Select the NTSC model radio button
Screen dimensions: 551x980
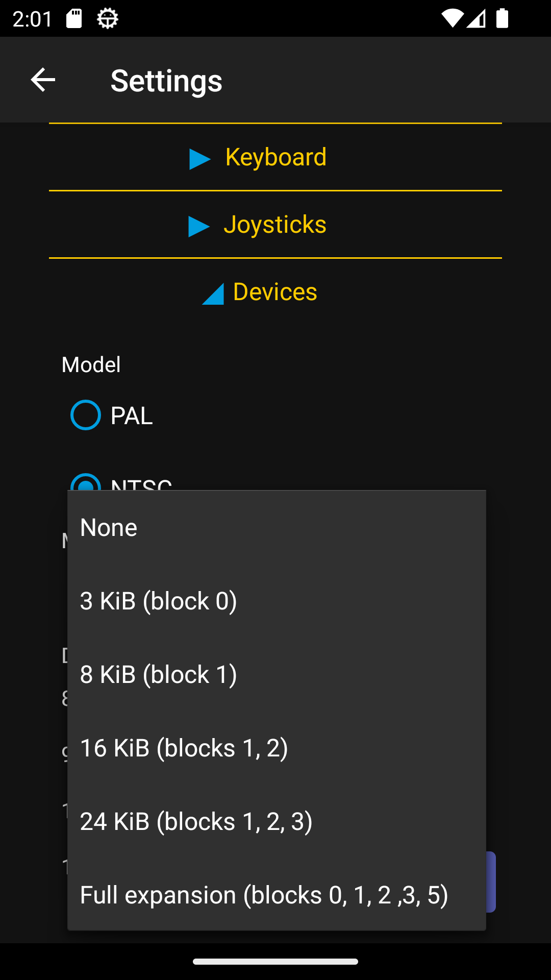(86, 482)
